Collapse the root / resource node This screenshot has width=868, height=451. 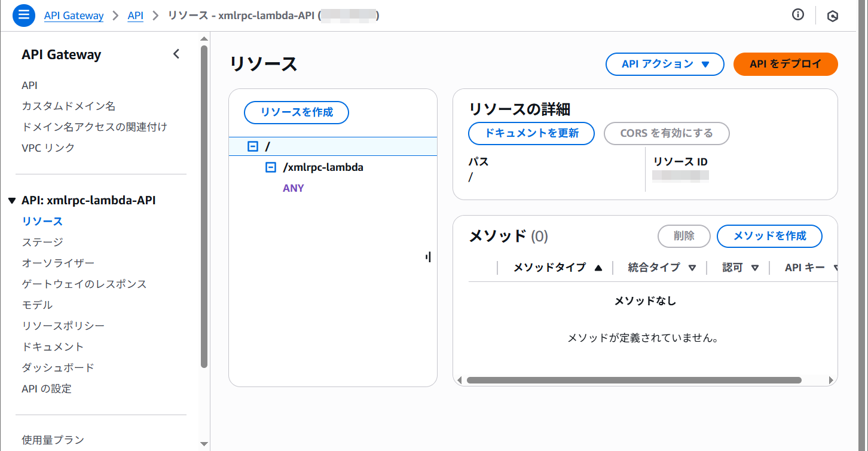(253, 146)
